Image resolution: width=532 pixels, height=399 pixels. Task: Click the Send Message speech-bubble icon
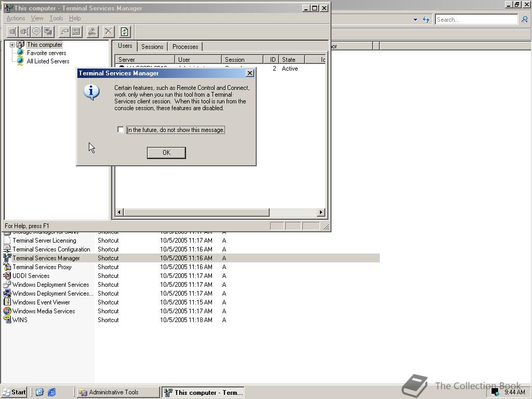point(36,32)
